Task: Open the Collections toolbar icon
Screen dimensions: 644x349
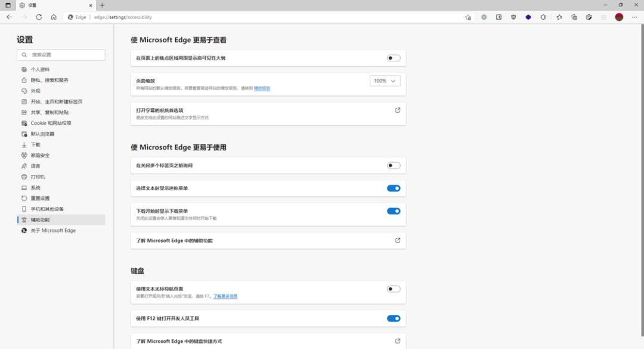Action: coord(574,17)
